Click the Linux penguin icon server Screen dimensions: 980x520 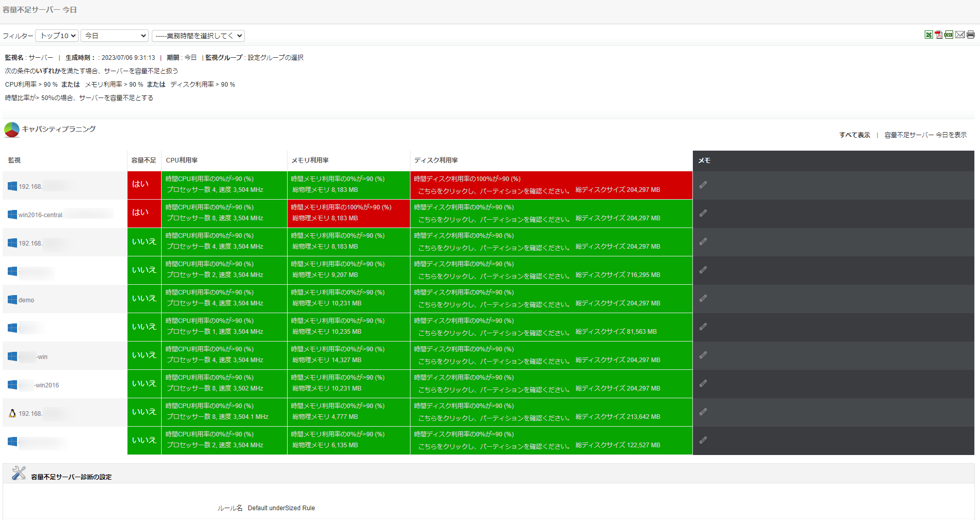12,413
